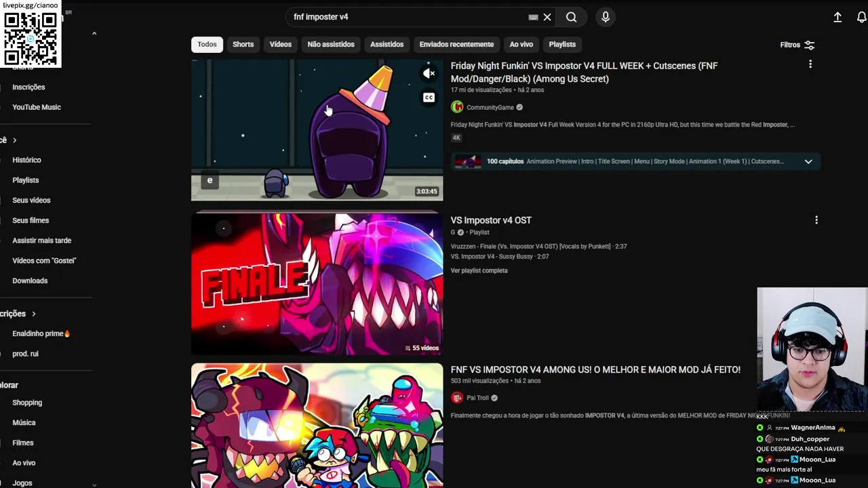Open Enaldinho prime subscription channel

pos(41,333)
